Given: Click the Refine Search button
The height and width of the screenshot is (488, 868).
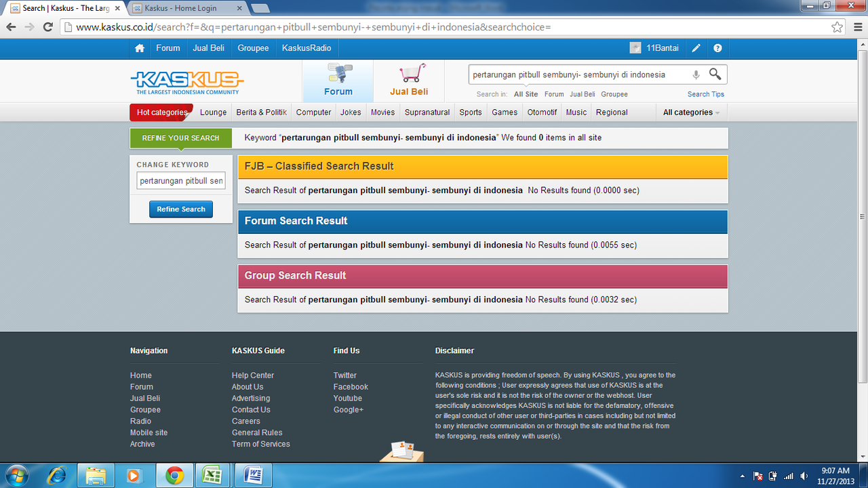Looking at the screenshot, I should 181,209.
